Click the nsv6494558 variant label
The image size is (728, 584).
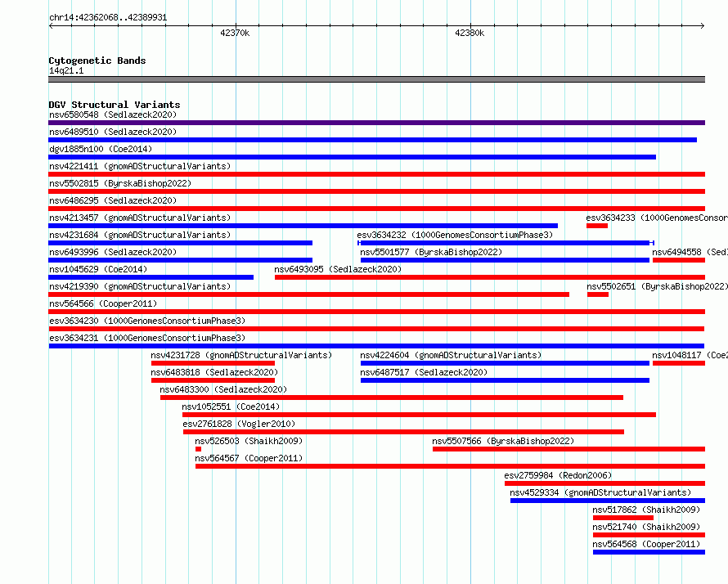[x=690, y=252]
